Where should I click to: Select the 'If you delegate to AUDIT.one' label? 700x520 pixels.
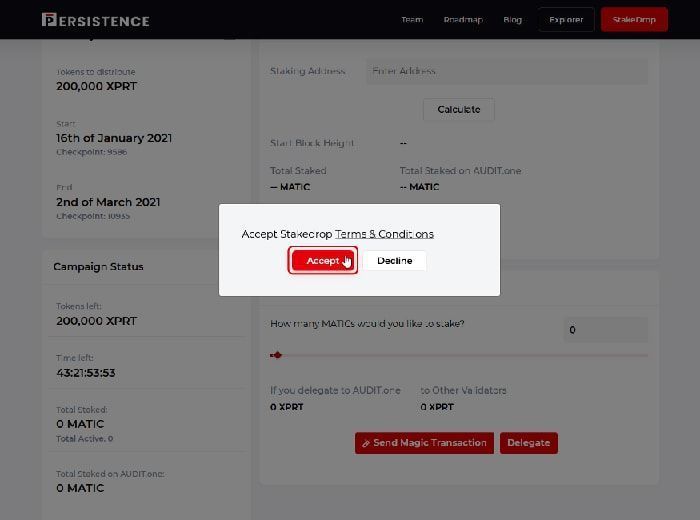335,390
